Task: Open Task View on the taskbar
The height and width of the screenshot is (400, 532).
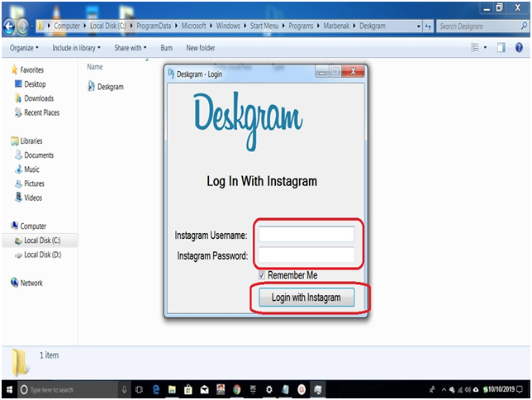Action: tap(139, 389)
